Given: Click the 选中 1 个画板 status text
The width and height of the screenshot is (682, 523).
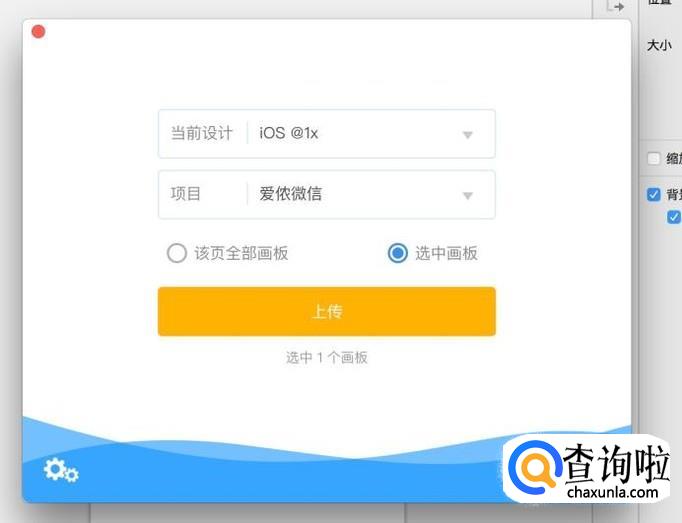Looking at the screenshot, I should click(x=327, y=358).
